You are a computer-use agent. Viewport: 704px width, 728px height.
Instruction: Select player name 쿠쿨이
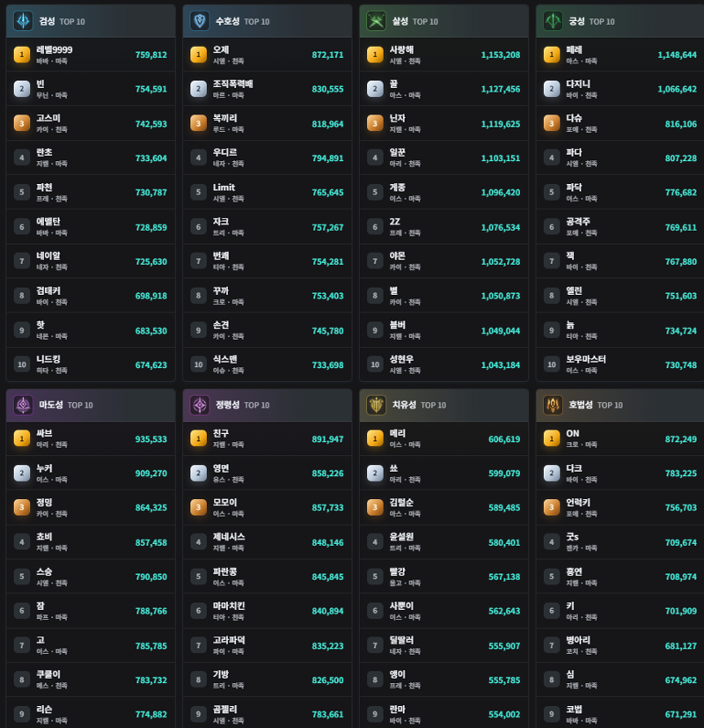(x=48, y=674)
